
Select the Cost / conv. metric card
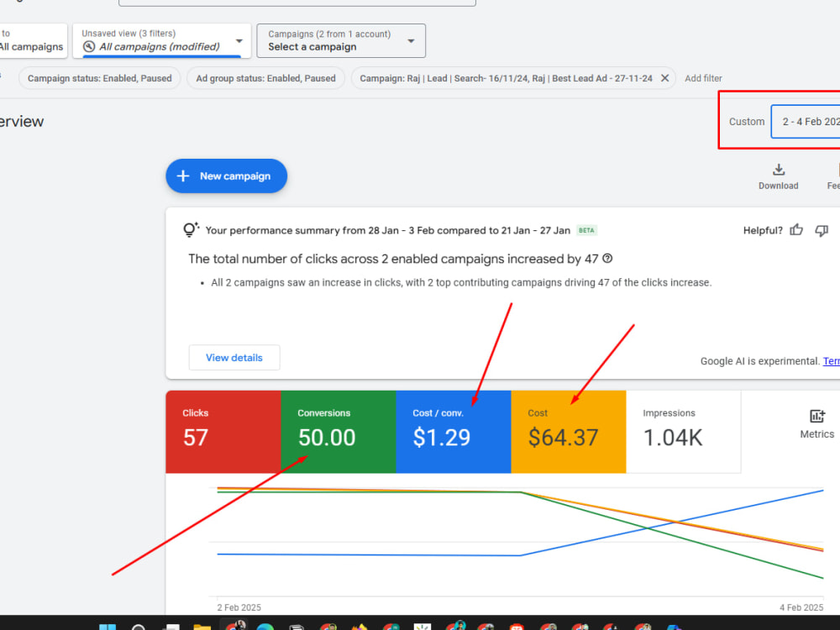click(454, 431)
